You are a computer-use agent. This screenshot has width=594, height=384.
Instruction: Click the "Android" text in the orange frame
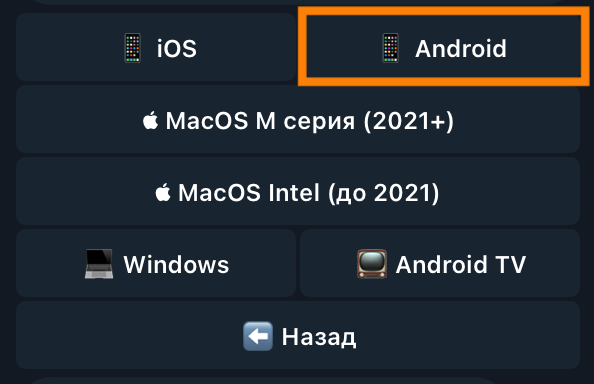tap(461, 48)
